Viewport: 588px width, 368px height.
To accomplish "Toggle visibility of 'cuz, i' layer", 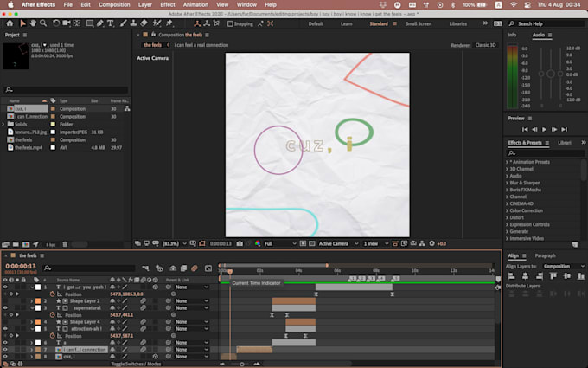I will 4,356.
